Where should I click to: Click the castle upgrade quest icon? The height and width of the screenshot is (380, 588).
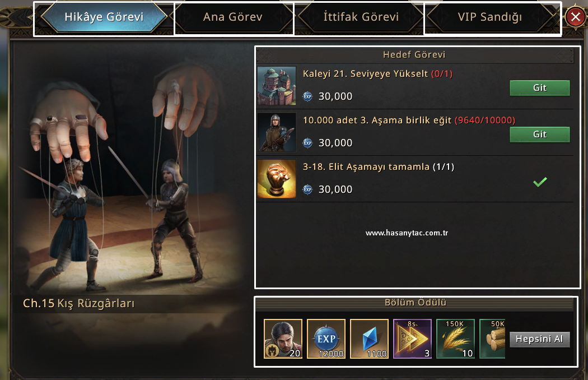click(277, 86)
